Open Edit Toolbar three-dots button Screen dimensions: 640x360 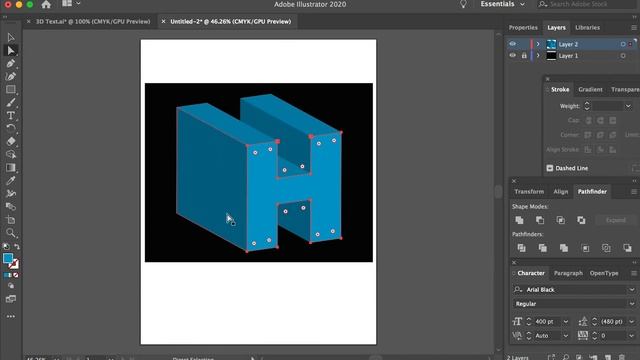tap(11, 316)
